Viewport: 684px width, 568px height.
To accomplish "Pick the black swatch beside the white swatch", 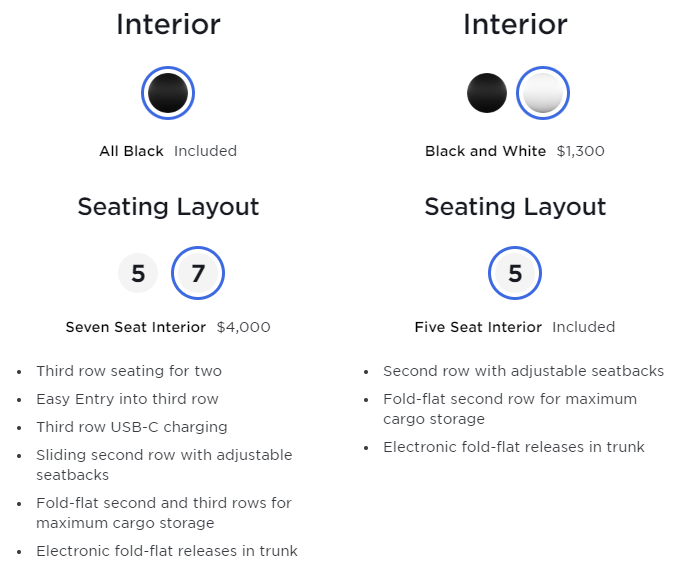I will [x=487, y=94].
